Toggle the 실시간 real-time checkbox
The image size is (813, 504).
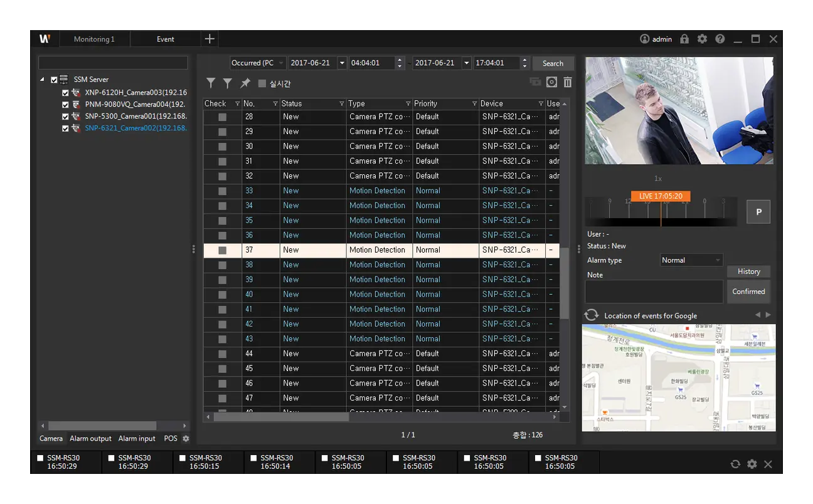click(262, 83)
